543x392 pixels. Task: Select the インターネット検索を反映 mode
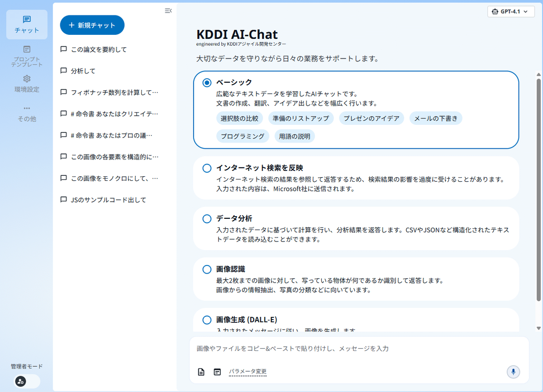[x=207, y=168]
